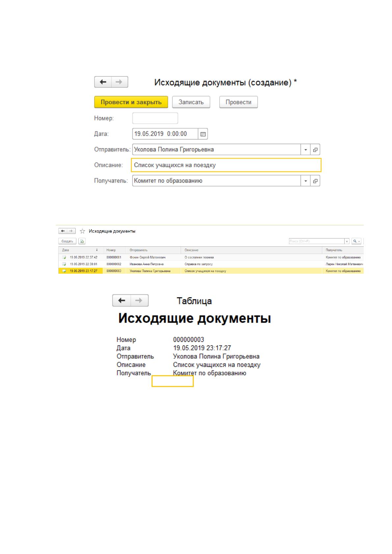Click the back arrow in the list window
Image resolution: width=392 pixels, height=554 pixels.
[63, 231]
